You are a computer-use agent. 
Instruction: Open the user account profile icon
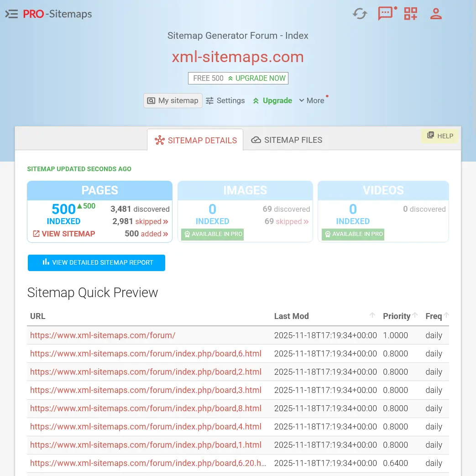(x=436, y=14)
